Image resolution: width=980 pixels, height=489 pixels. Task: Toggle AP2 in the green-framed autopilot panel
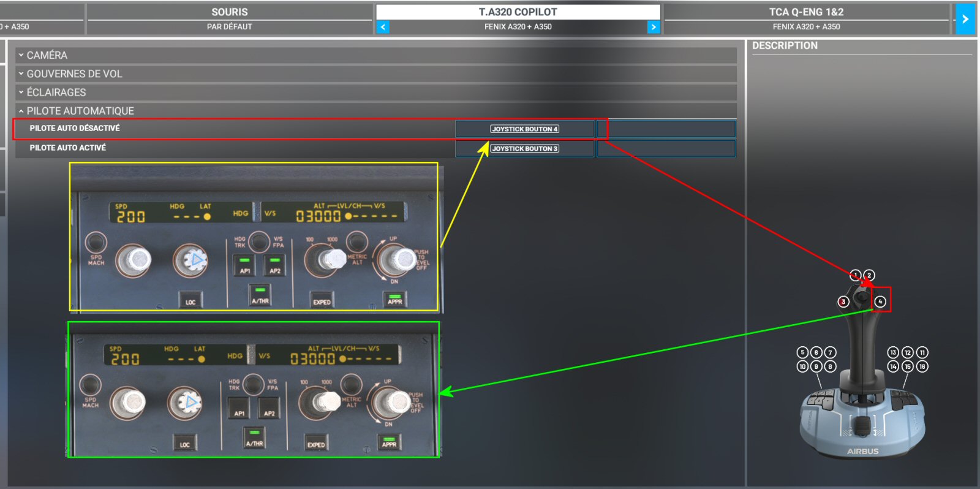269,408
